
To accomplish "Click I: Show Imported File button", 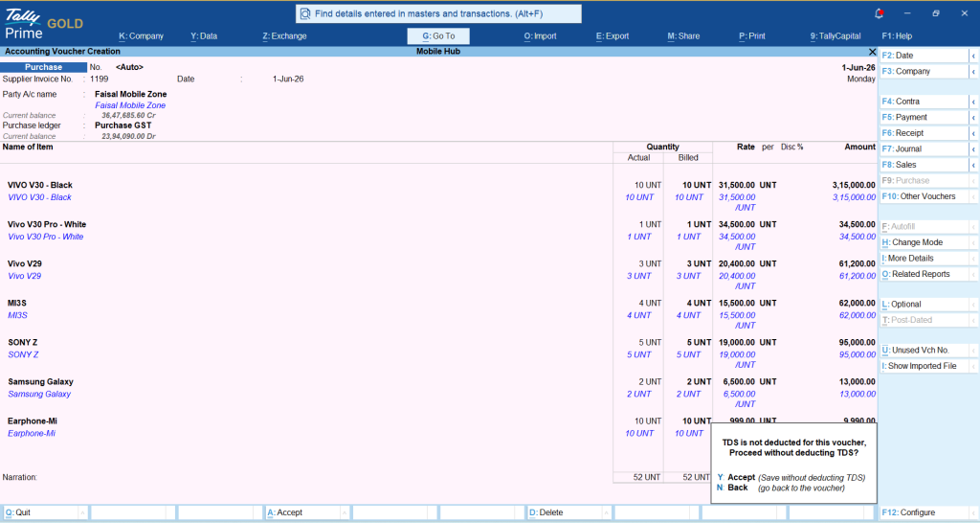I will point(924,366).
